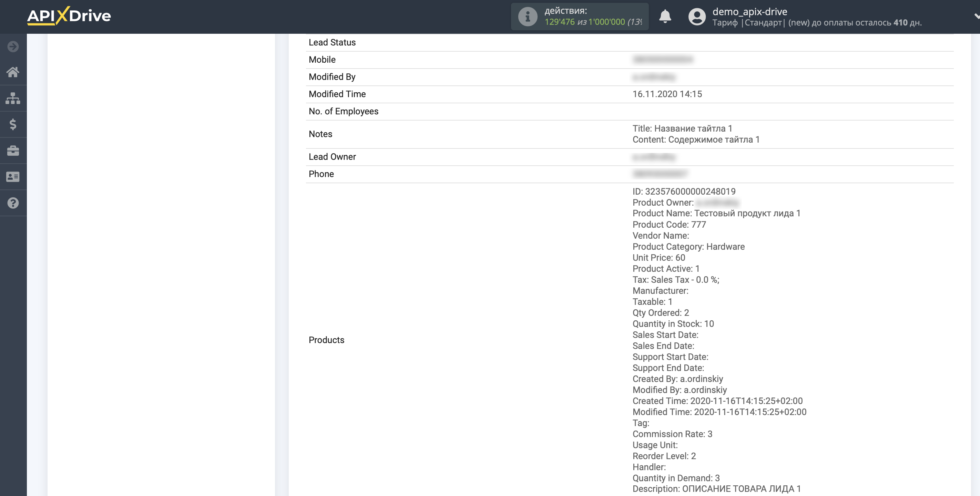Select the Products row label
The height and width of the screenshot is (496, 980).
326,340
